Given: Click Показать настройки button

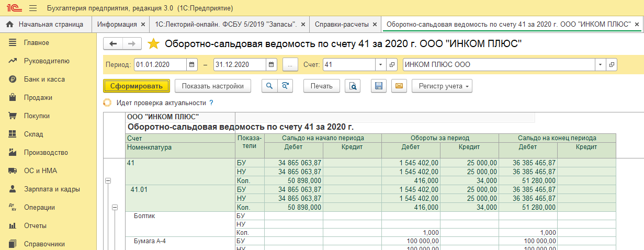Looking at the screenshot, I should pyautogui.click(x=213, y=86).
